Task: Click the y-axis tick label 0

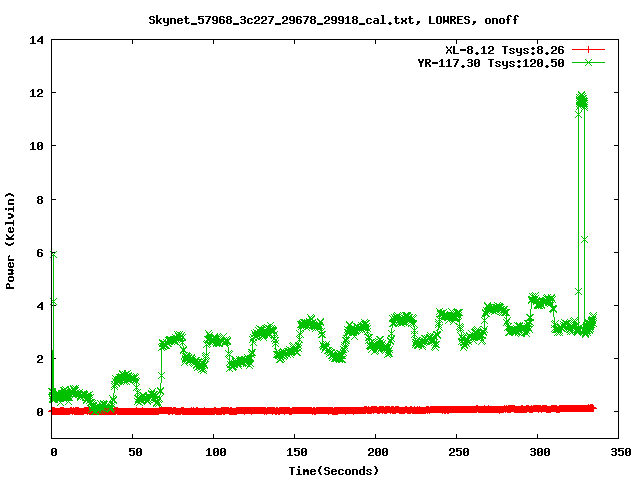Action: click(x=40, y=412)
